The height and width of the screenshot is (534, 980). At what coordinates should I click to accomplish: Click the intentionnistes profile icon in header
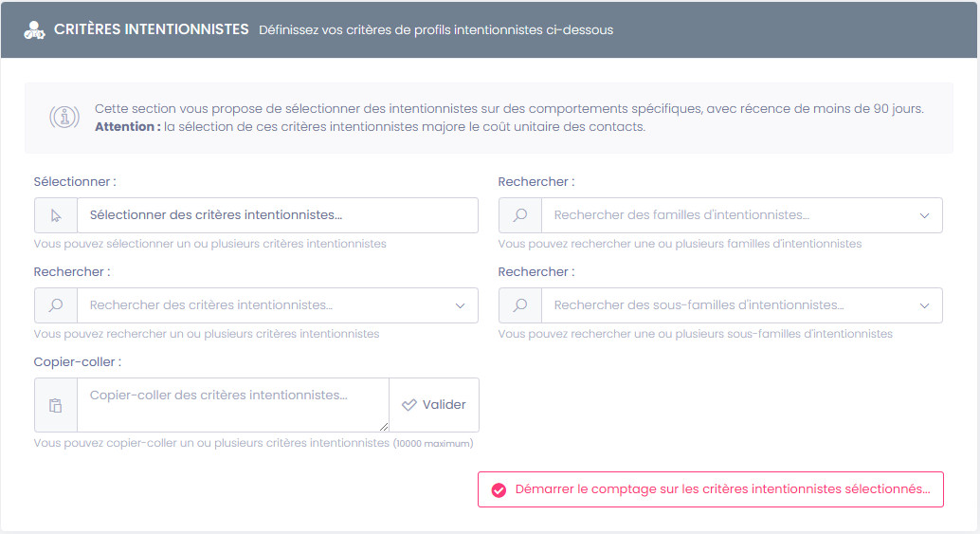(34, 29)
